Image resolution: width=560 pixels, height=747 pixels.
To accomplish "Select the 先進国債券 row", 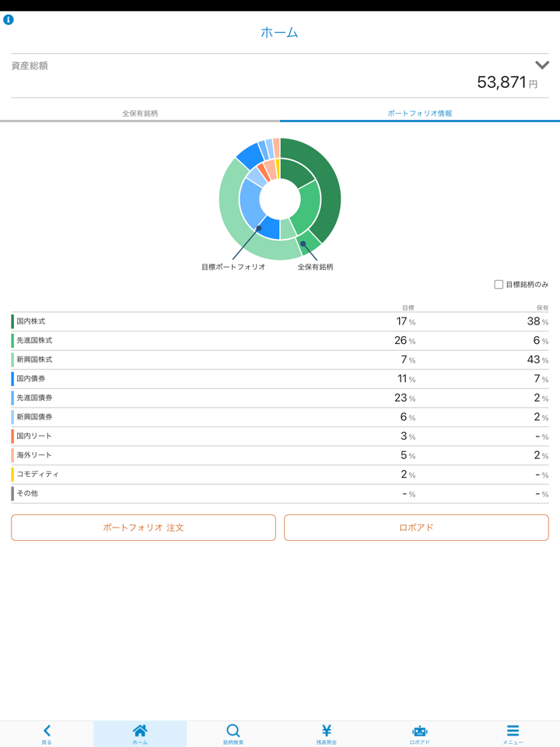I will click(x=280, y=398).
